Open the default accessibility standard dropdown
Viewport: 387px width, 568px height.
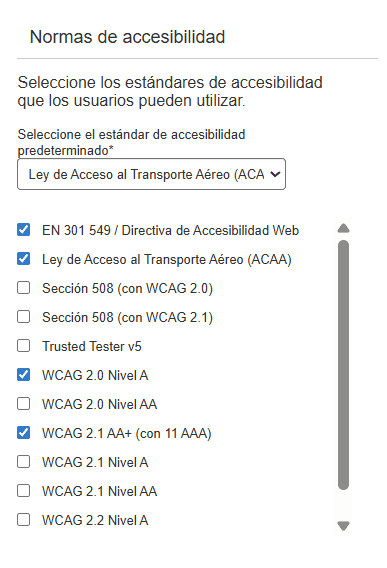(151, 174)
